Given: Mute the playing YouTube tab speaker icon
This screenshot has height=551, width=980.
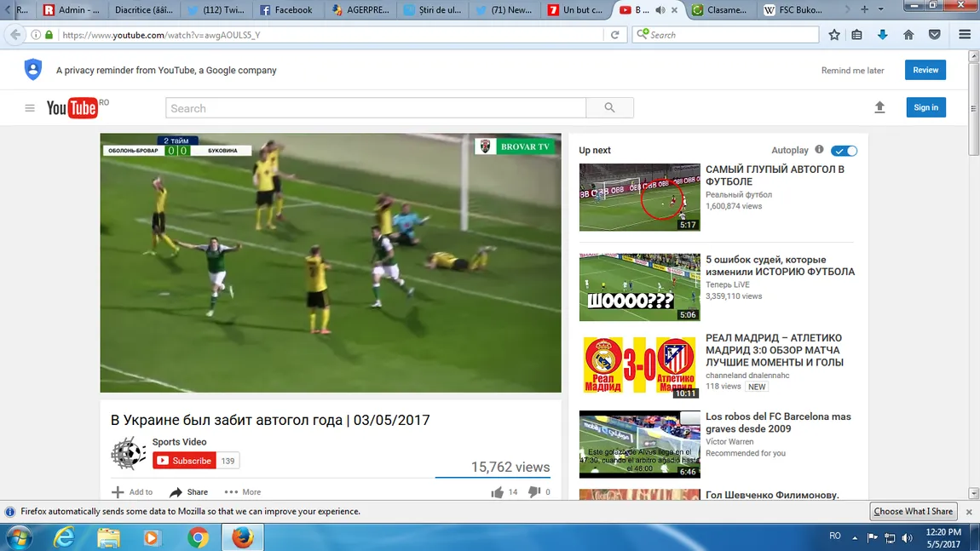Looking at the screenshot, I should coord(660,10).
